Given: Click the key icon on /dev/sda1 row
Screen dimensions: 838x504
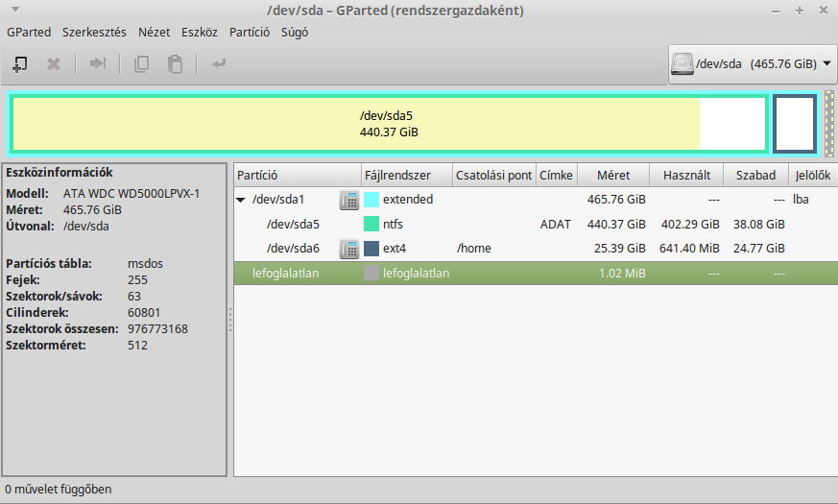Looking at the screenshot, I should pos(349,200).
